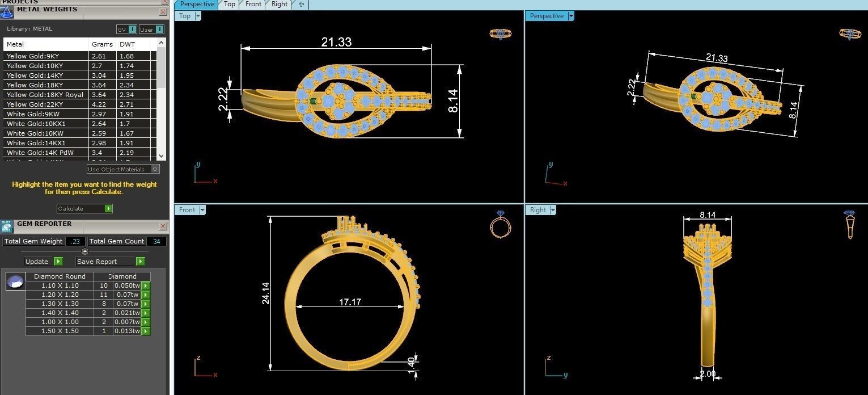Click metal list scrollbar down arrow
Viewport: 868px width, 395px height.
coord(162,156)
